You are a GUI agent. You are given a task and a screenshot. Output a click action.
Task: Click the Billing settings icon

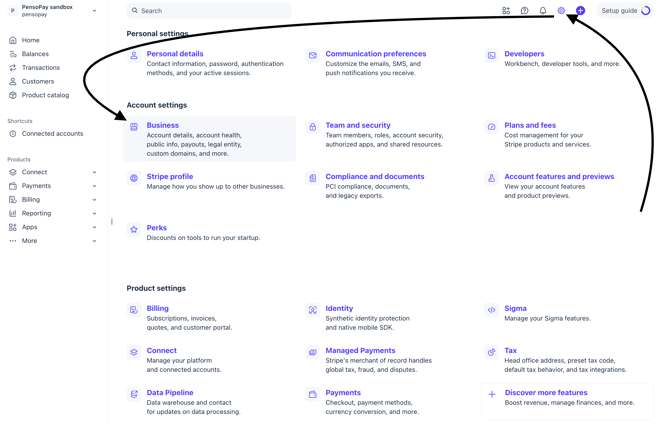[134, 310]
